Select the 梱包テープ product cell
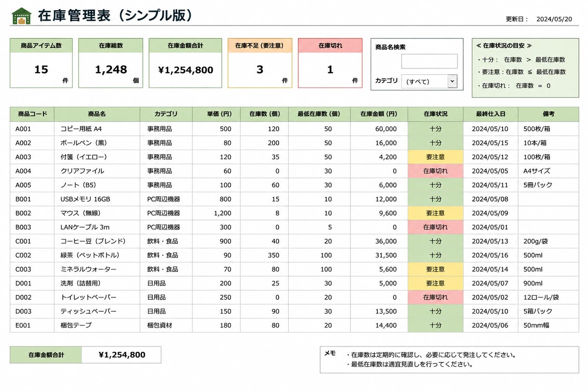This screenshot has width=588, height=392. point(97,325)
